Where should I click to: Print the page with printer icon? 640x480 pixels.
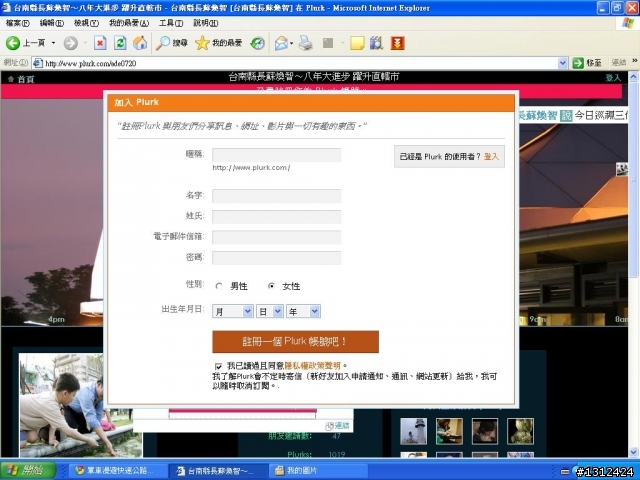coord(305,43)
